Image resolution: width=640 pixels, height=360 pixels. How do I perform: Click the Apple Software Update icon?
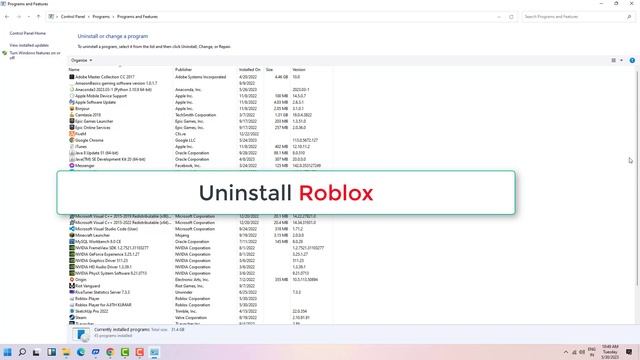coord(71,102)
